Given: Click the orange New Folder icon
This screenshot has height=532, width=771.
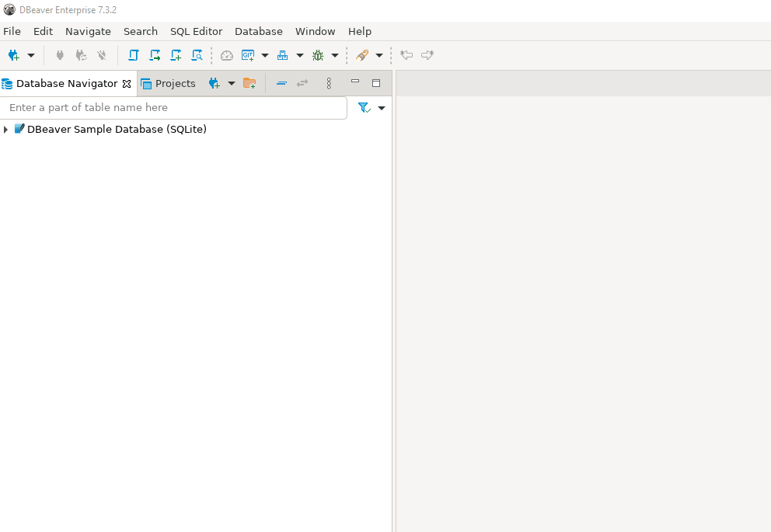Looking at the screenshot, I should [x=249, y=84].
